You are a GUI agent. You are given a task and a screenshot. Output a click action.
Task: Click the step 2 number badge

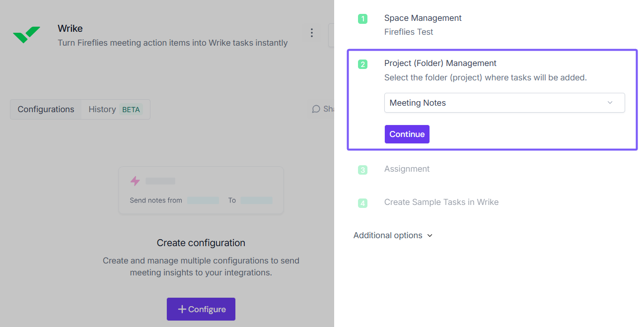(x=362, y=64)
